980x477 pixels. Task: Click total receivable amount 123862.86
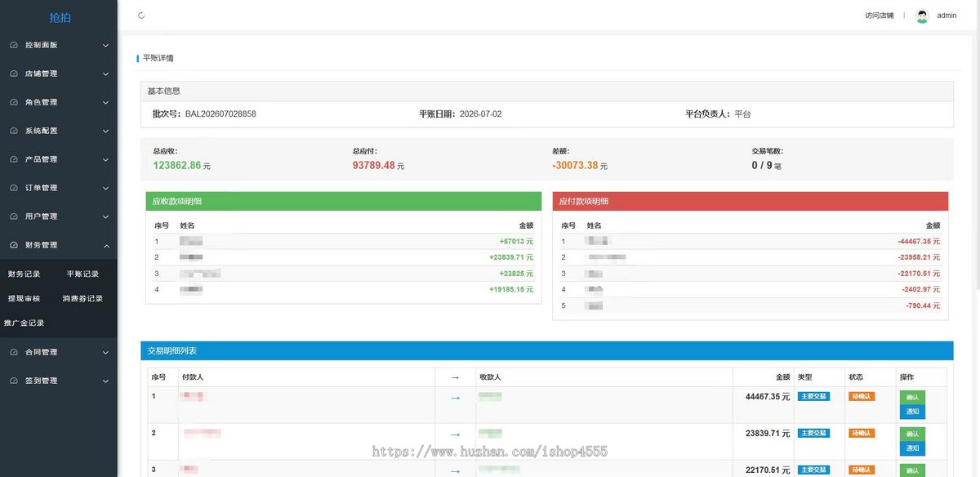177,165
